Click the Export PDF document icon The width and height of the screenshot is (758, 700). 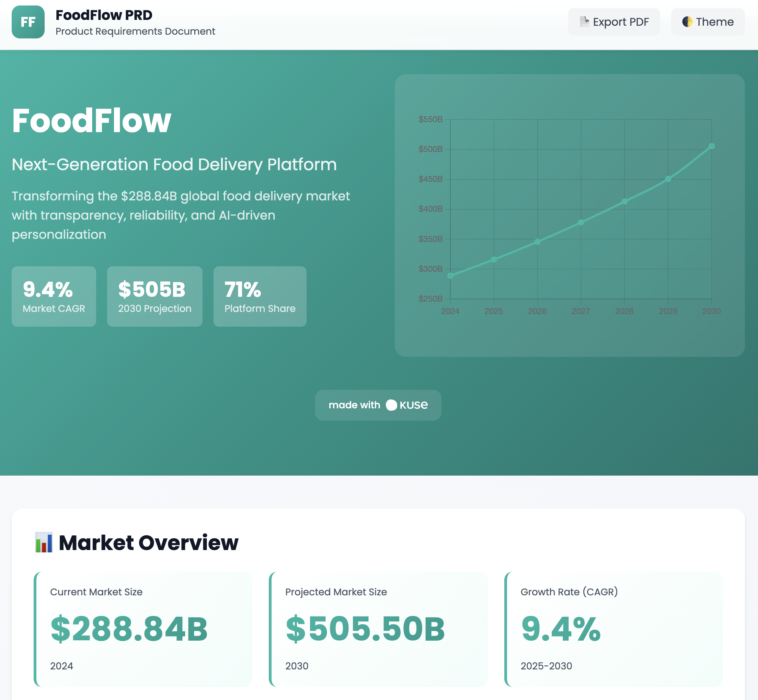coord(584,22)
